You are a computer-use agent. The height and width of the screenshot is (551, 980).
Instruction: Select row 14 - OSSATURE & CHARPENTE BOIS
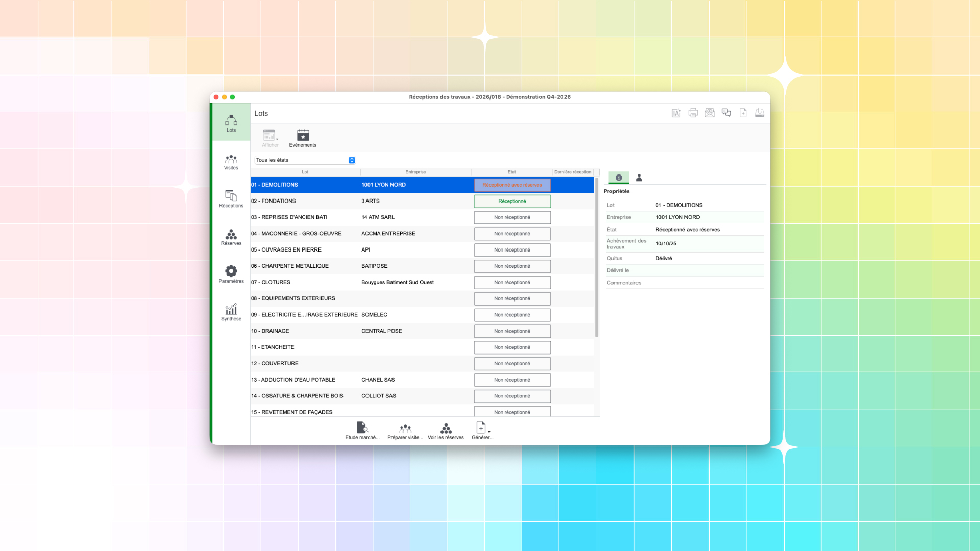point(422,396)
